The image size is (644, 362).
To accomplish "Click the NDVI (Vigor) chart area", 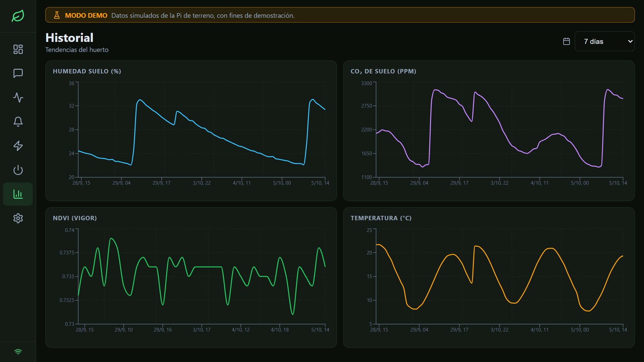I will click(x=202, y=276).
